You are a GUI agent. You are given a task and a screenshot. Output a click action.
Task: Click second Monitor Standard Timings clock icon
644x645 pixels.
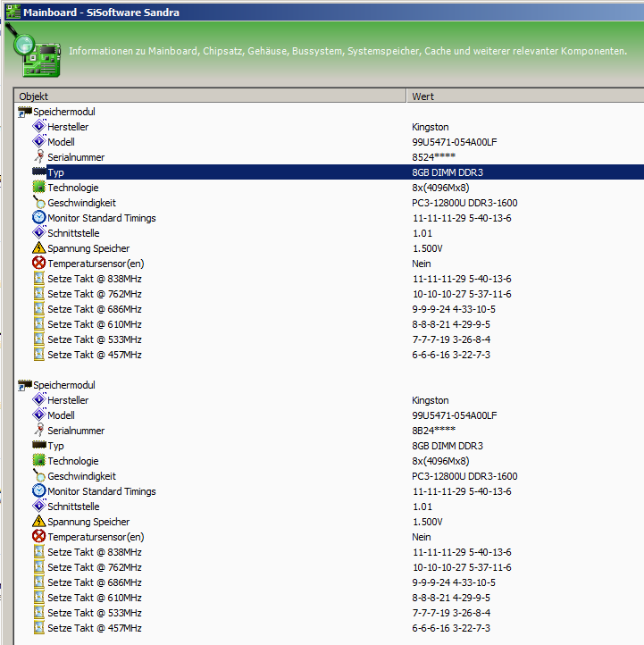[x=39, y=490]
